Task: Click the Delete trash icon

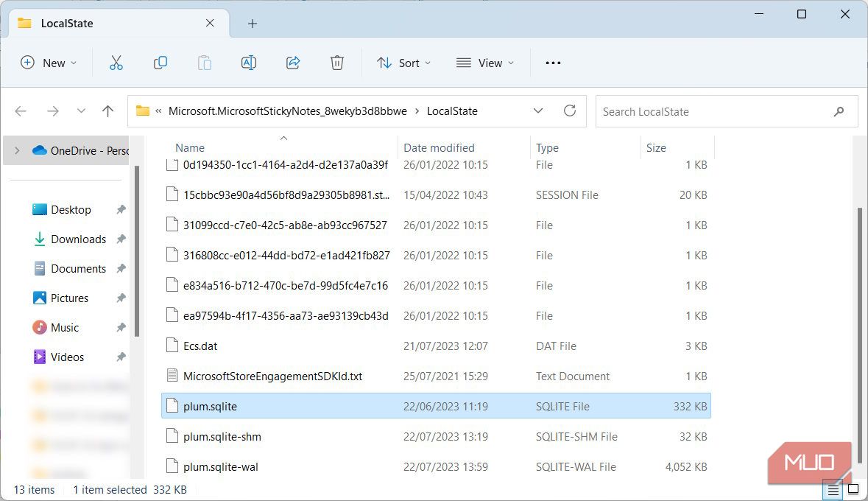Action: (x=336, y=63)
